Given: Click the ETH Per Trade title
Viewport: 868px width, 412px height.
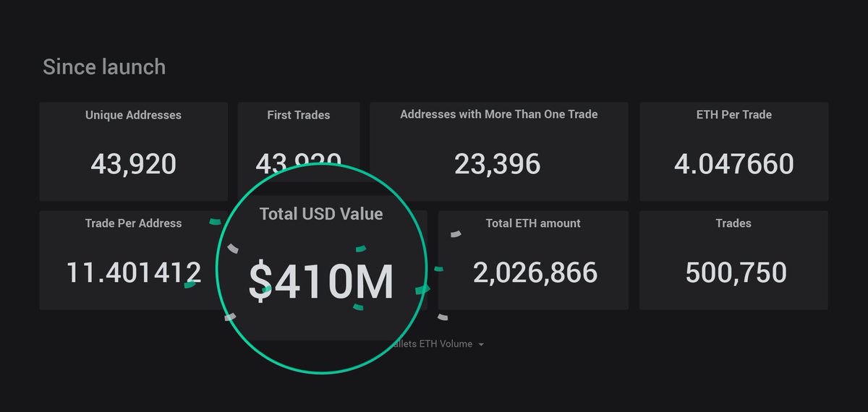Looking at the screenshot, I should (733, 114).
